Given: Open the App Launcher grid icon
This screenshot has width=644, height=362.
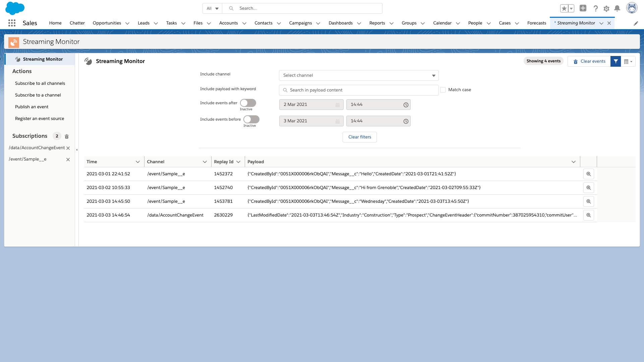Looking at the screenshot, I should pyautogui.click(x=12, y=23).
